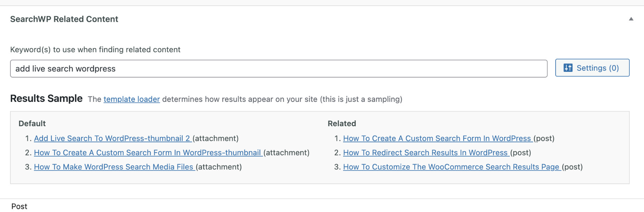Open How To Customize The WooCommerce Search Results Page
This screenshot has width=644, height=212.
click(451, 167)
